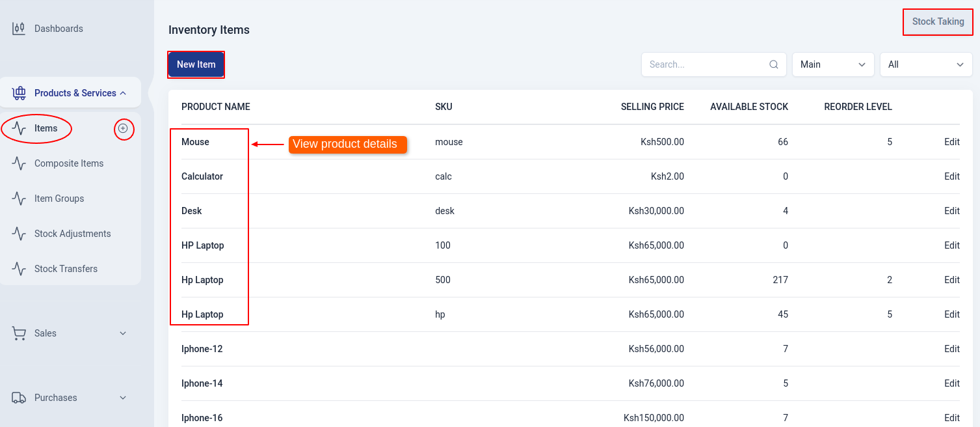Collapse the Products & Services section
The width and height of the screenshot is (980, 427).
click(x=123, y=93)
